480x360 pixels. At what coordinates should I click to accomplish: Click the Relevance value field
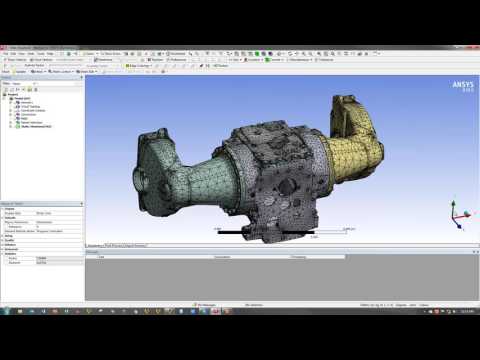pos(59,227)
